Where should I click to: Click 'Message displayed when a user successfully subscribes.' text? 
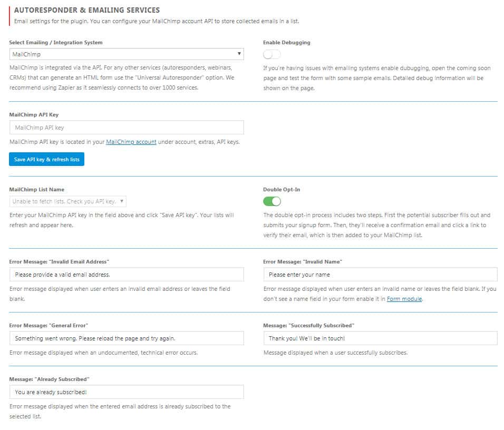[336, 353]
